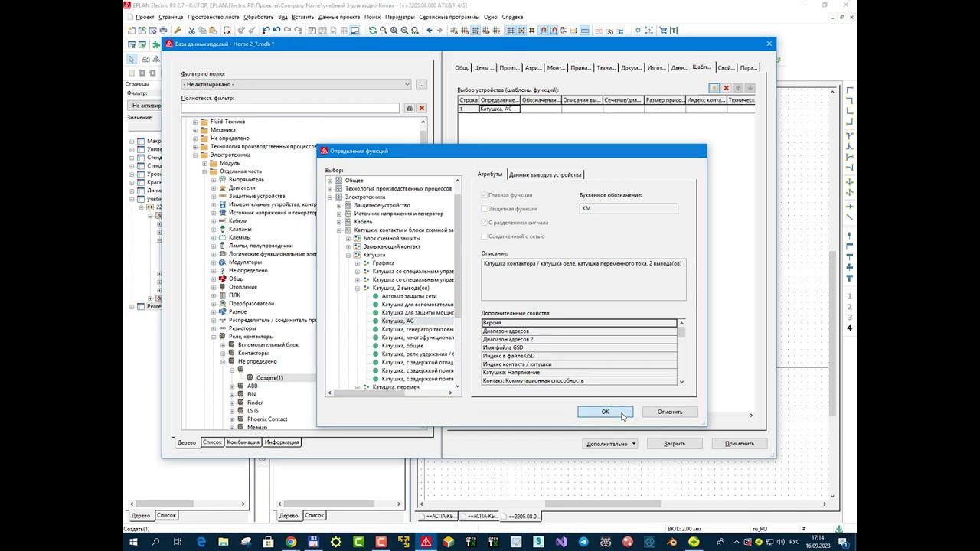Open the 'Страница' menu
980x551 pixels.
tap(171, 17)
